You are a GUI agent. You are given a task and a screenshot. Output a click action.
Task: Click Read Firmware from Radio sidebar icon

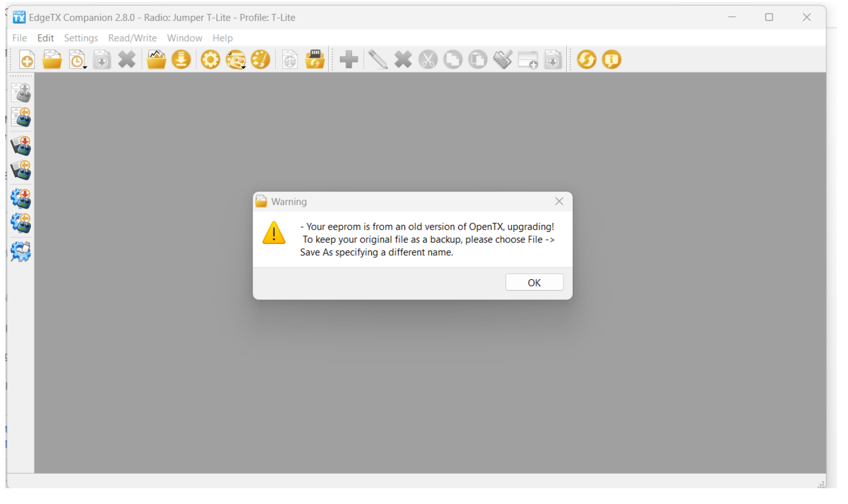tap(21, 223)
